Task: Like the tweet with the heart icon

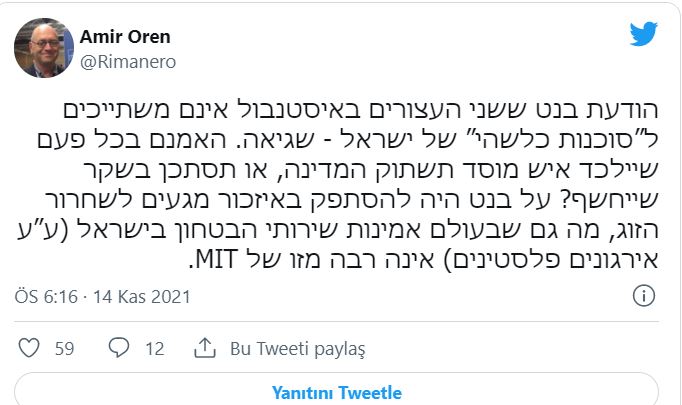Action: click(29, 348)
